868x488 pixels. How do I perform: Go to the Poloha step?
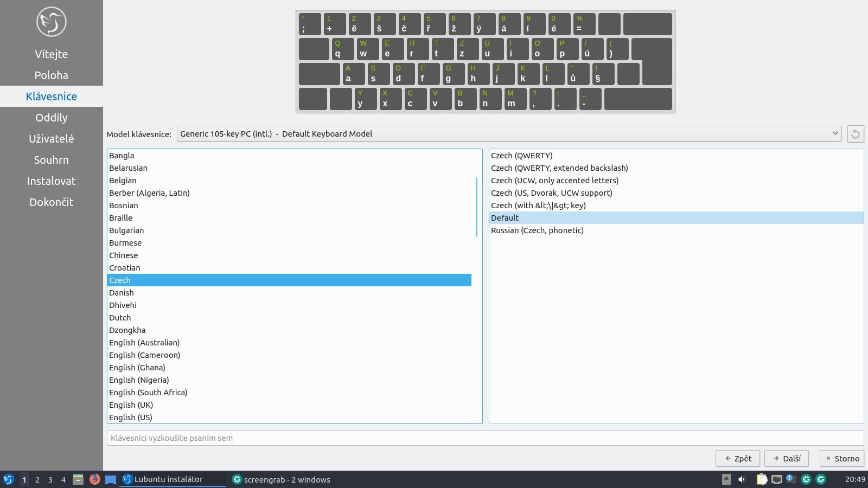pos(52,75)
